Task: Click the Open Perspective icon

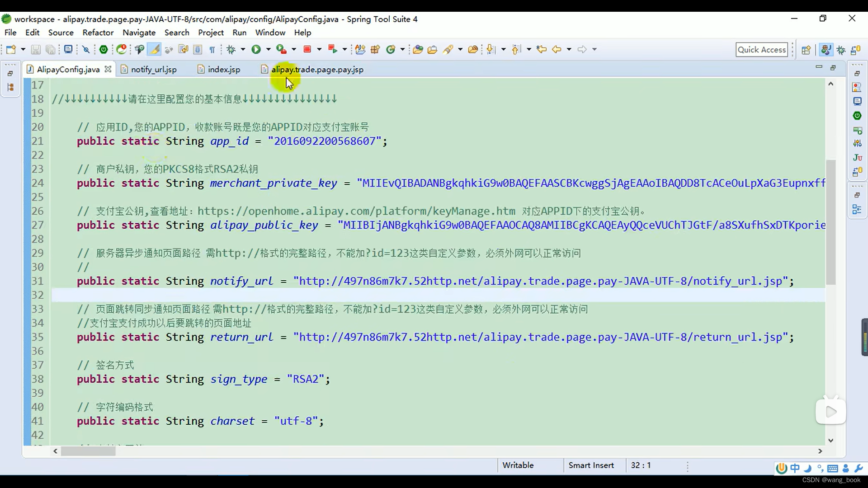Action: [806, 50]
